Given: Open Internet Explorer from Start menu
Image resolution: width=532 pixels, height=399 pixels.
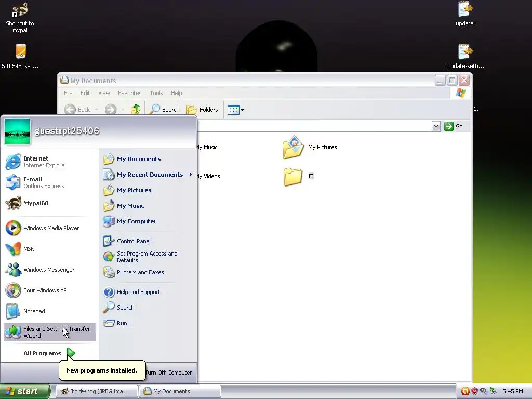Looking at the screenshot, I should (49, 162).
